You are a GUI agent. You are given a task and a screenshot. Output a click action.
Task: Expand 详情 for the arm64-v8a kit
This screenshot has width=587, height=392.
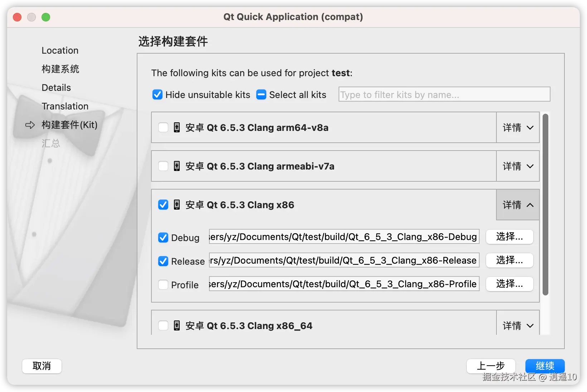coord(518,128)
